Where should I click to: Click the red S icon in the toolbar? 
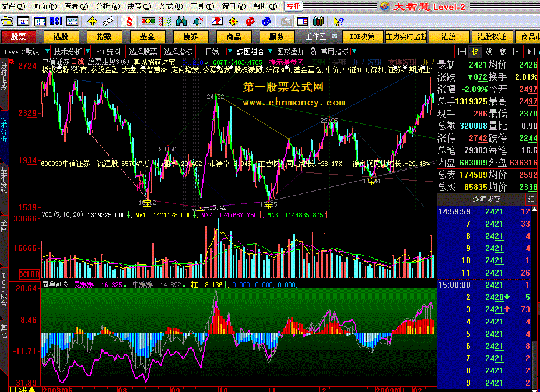pos(129,22)
